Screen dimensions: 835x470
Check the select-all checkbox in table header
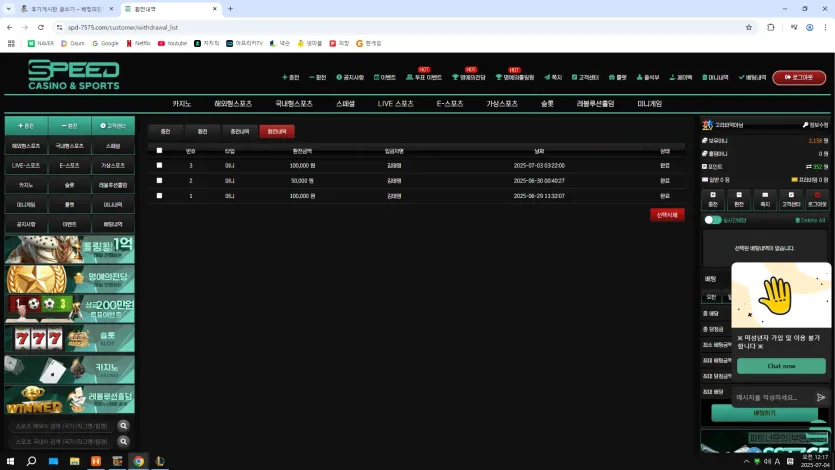coord(159,151)
